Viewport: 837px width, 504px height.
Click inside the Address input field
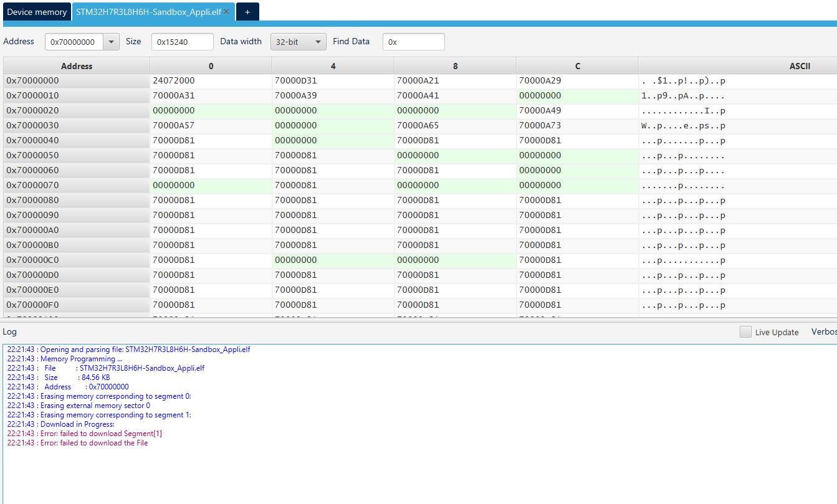coord(75,41)
